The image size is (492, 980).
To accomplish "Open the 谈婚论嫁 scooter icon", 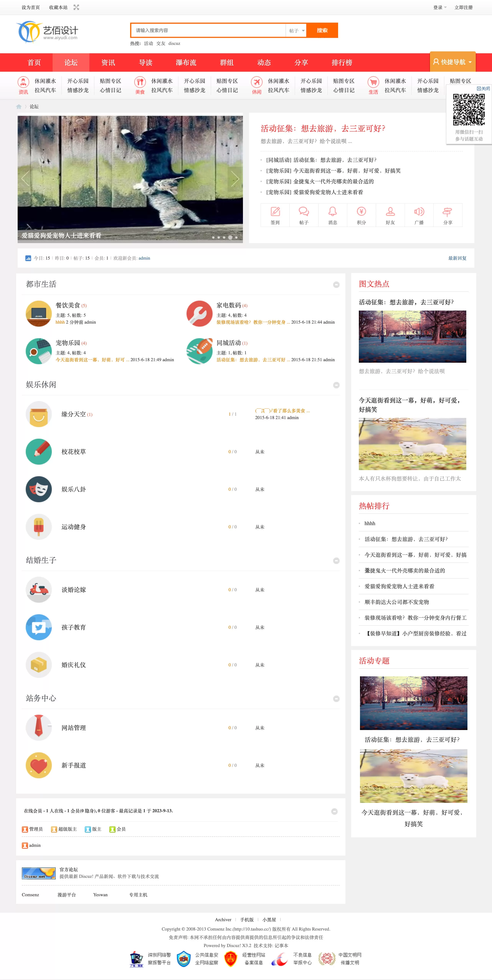I will coord(38,590).
